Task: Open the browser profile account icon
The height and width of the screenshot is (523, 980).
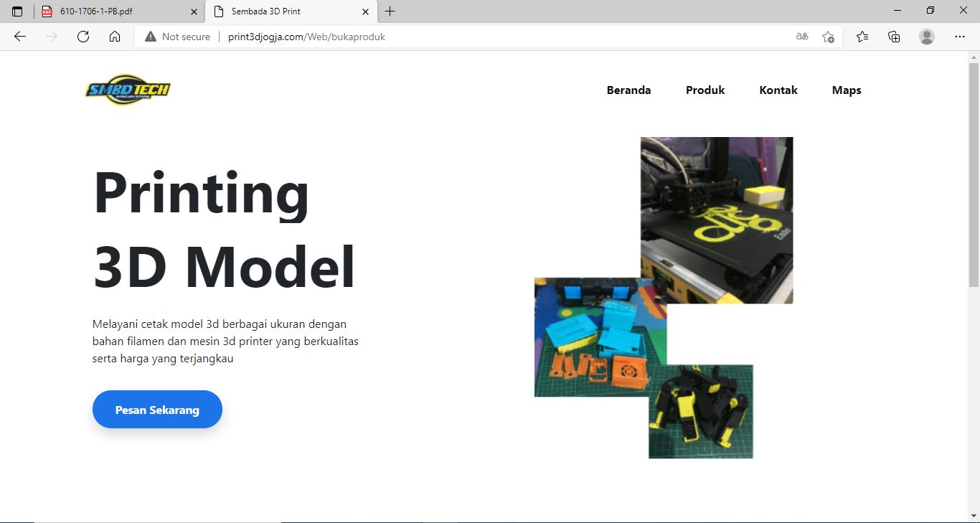Action: point(927,37)
